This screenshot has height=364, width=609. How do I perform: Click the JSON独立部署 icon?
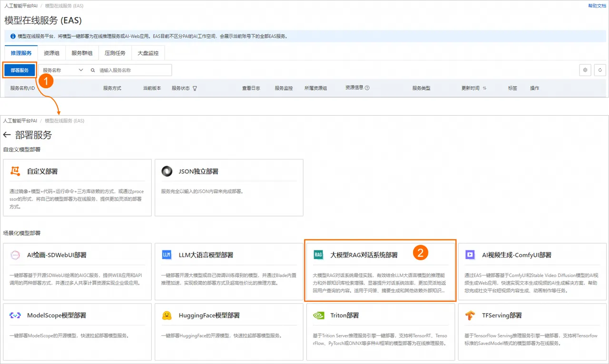click(x=167, y=171)
